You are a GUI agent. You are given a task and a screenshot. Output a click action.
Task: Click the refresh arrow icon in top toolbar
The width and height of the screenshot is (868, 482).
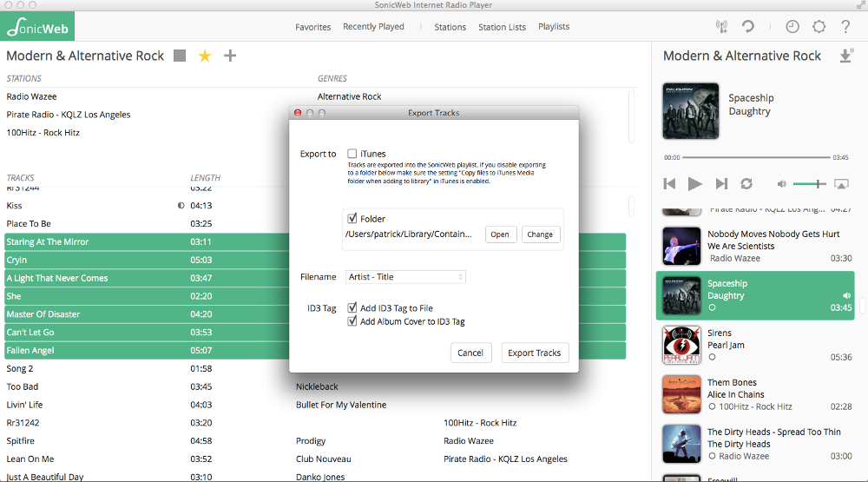(747, 27)
